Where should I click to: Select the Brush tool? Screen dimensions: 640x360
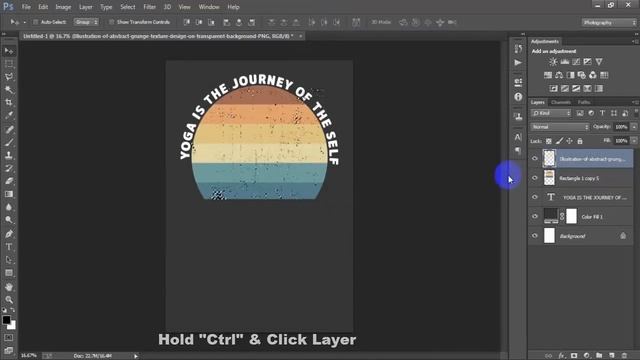pos(9,142)
